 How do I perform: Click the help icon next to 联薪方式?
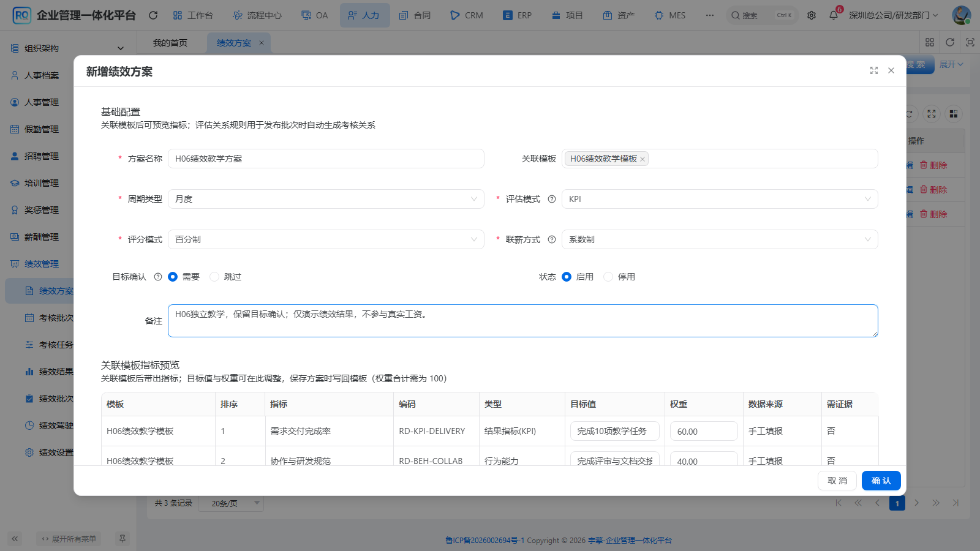pos(552,239)
